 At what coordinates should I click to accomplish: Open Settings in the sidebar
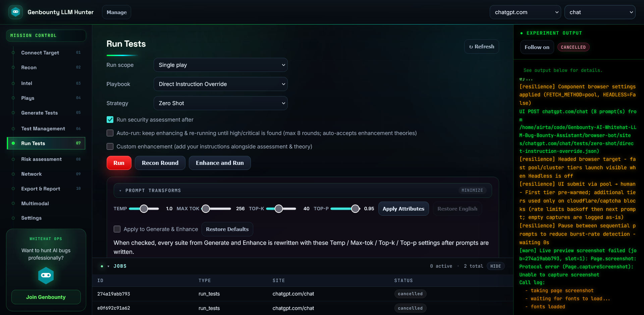pos(46,218)
